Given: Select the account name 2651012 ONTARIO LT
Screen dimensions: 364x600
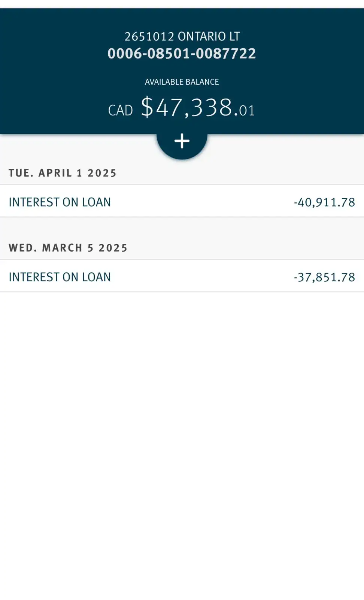Looking at the screenshot, I should [x=182, y=36].
